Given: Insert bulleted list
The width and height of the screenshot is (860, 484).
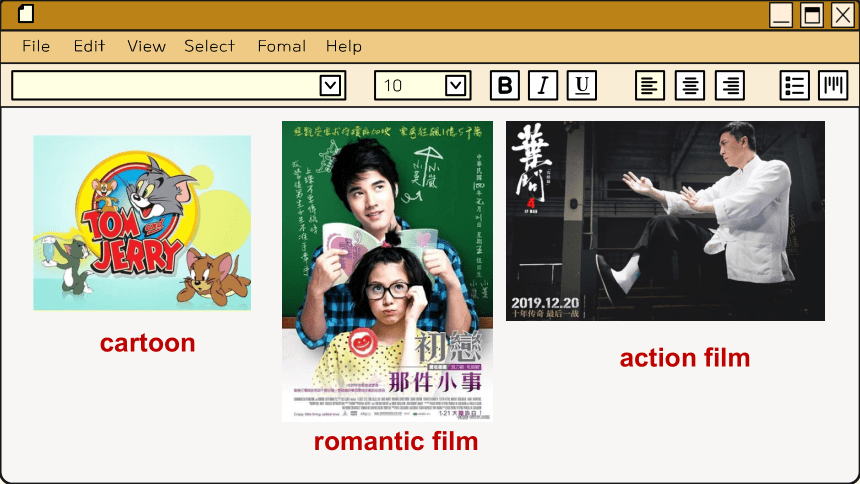Looking at the screenshot, I should [795, 86].
